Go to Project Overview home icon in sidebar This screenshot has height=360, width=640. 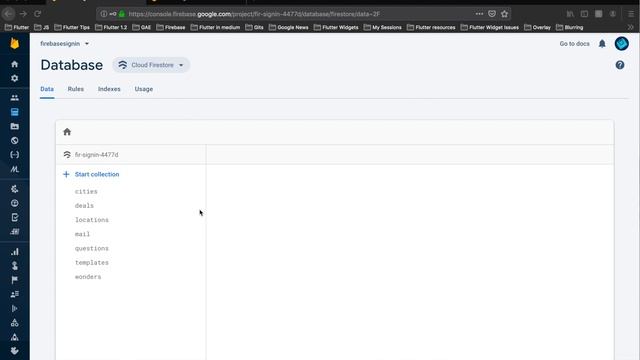tap(15, 64)
